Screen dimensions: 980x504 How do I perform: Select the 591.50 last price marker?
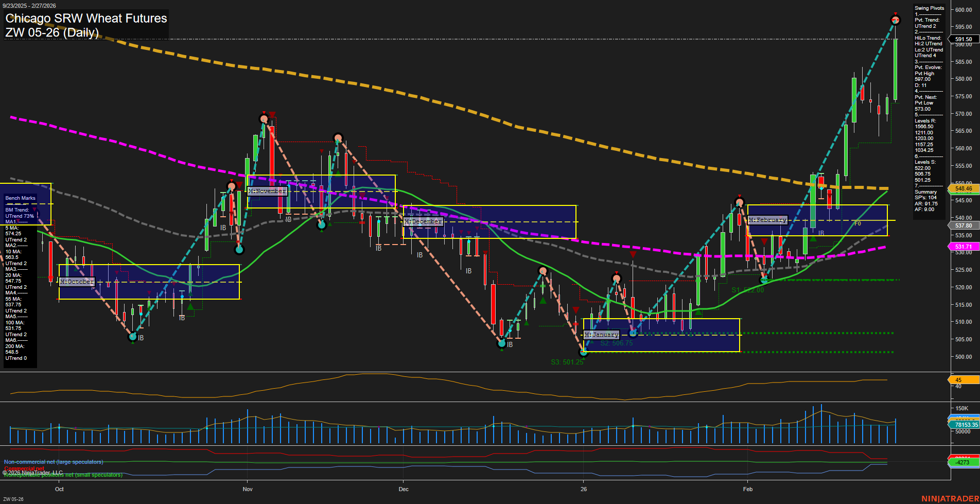(x=963, y=39)
